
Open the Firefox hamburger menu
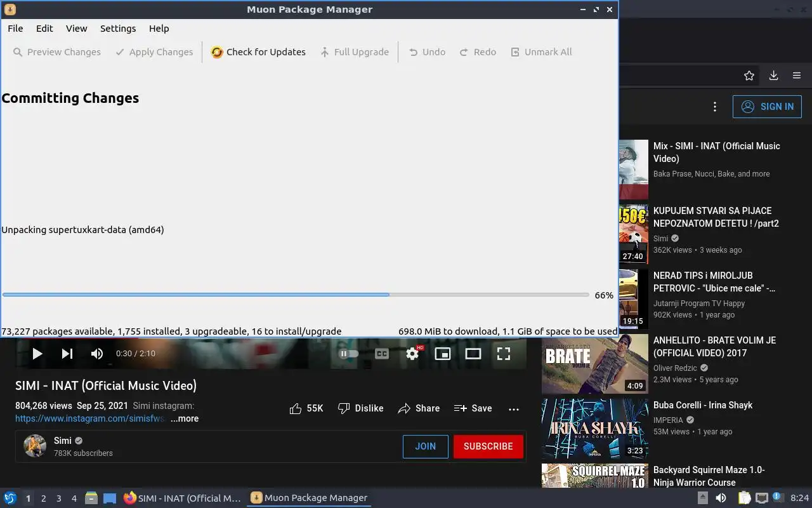coord(797,76)
